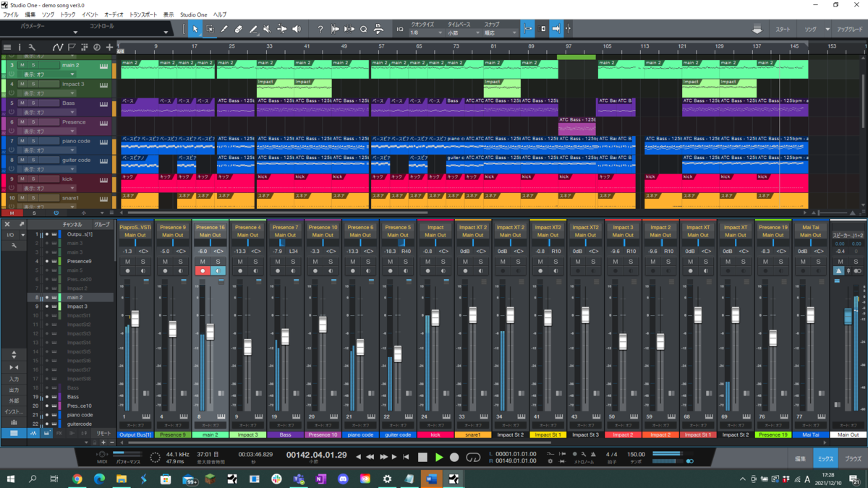Show automation with the curve icon
This screenshot has height=488, width=868.
[x=58, y=48]
